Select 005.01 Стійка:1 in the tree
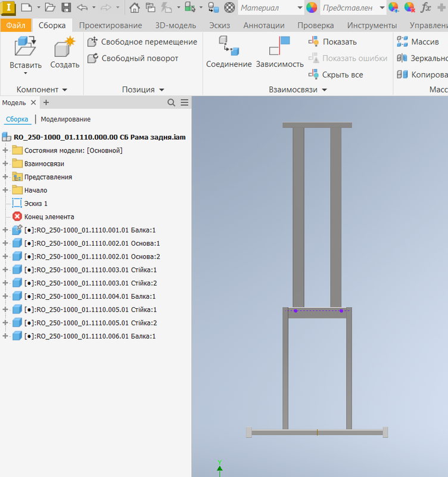The height and width of the screenshot is (477, 448). pos(91,309)
